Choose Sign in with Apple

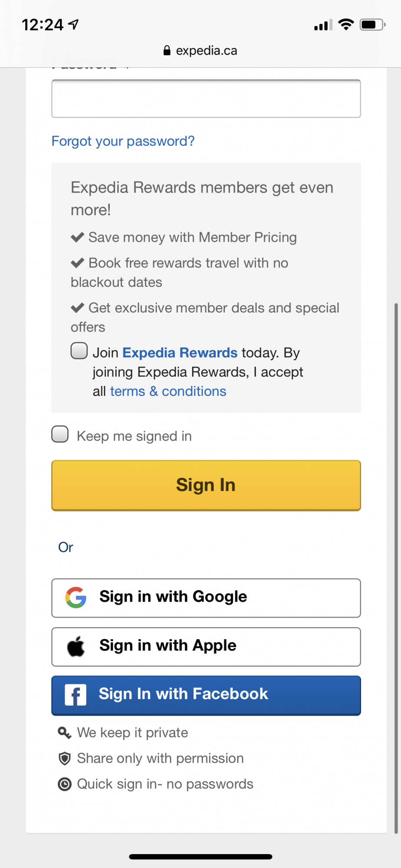(x=206, y=647)
